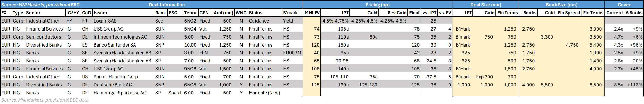The height and width of the screenshot is (104, 644).
Task: Select the "EU003M" benchmark cell
Action: coord(292,53)
